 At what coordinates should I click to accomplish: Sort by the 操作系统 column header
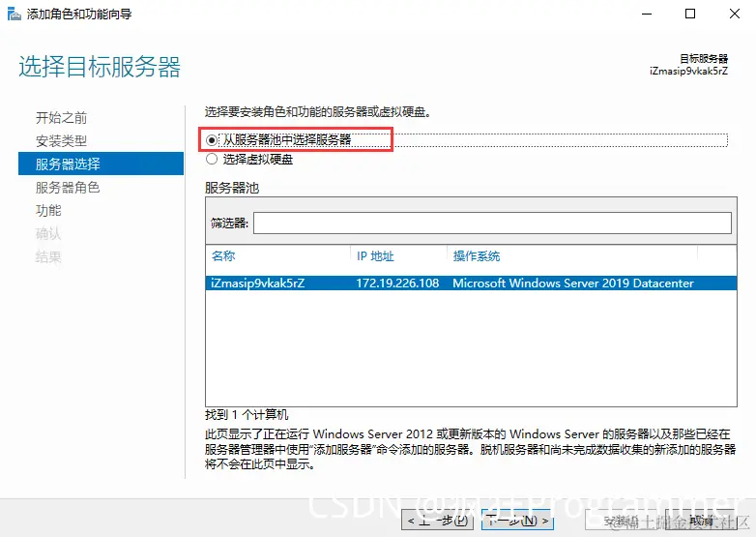(477, 255)
